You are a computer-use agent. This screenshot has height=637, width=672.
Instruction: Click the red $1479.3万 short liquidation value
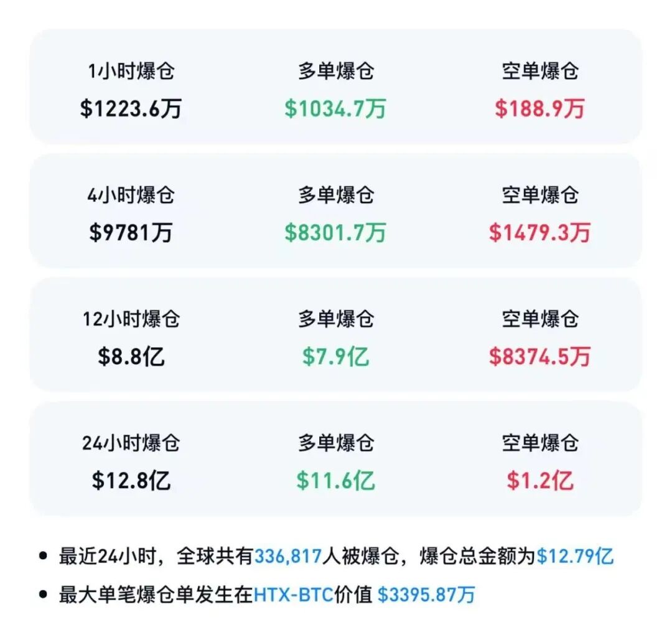click(x=539, y=232)
